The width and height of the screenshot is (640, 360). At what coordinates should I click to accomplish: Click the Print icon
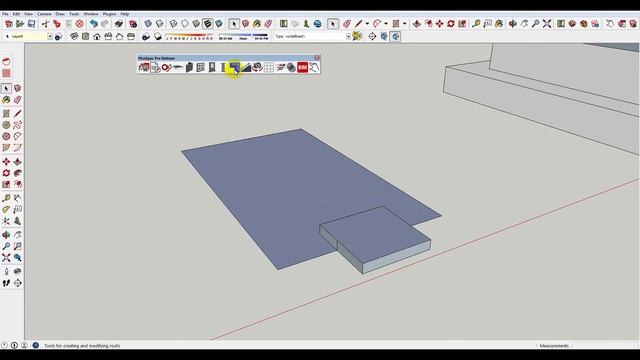[119, 24]
